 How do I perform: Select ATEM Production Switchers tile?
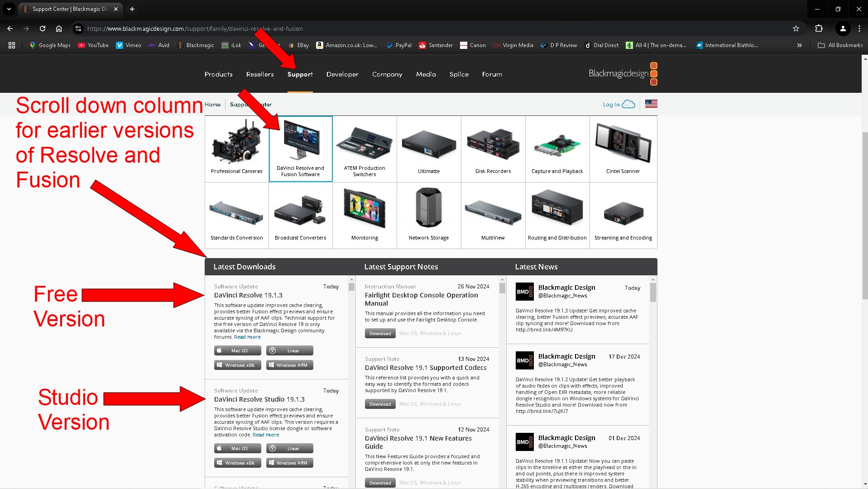click(x=364, y=149)
